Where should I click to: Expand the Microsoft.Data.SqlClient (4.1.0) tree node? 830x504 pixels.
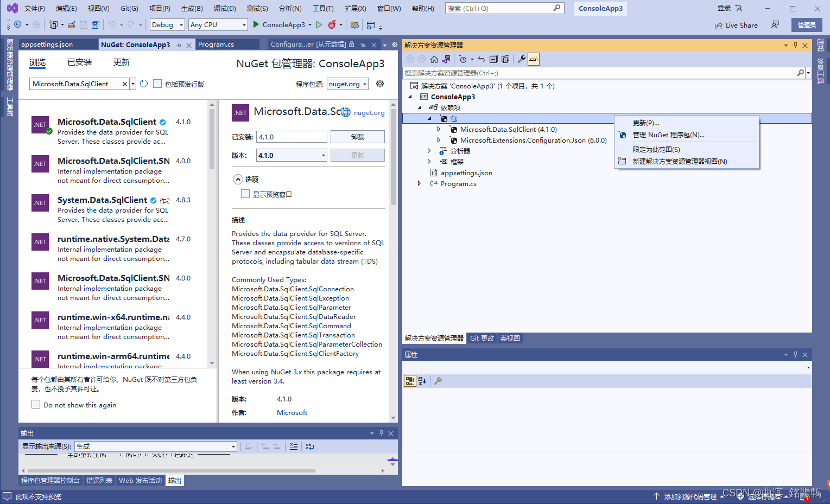click(x=439, y=129)
